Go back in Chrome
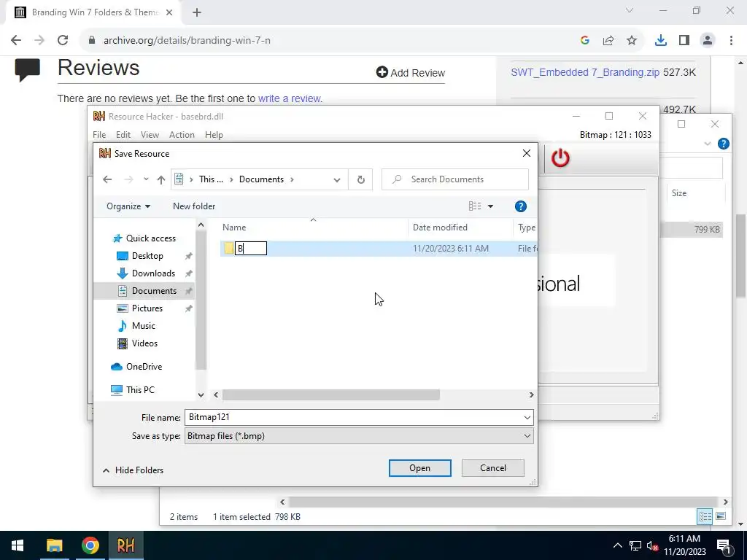Screen dimensions: 747x560 click(16, 41)
